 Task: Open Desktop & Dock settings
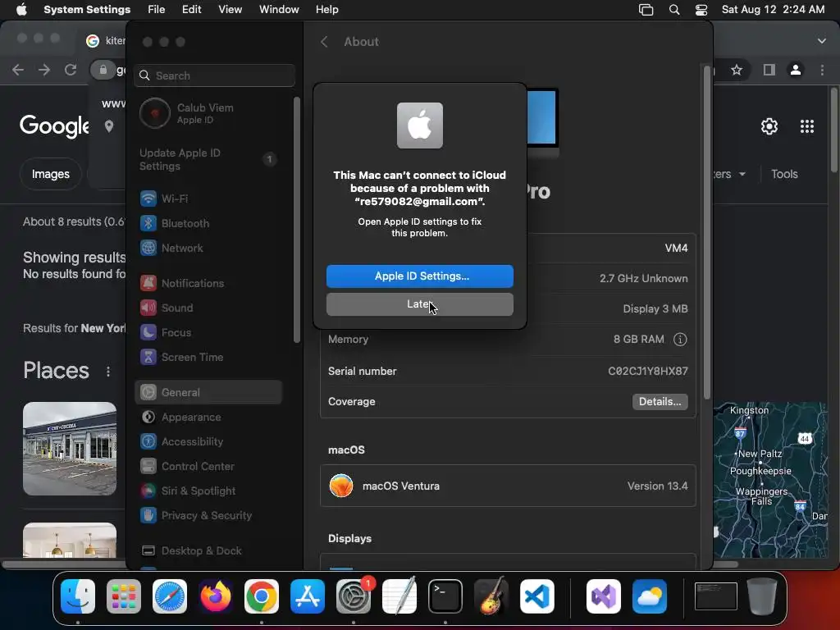(x=209, y=551)
